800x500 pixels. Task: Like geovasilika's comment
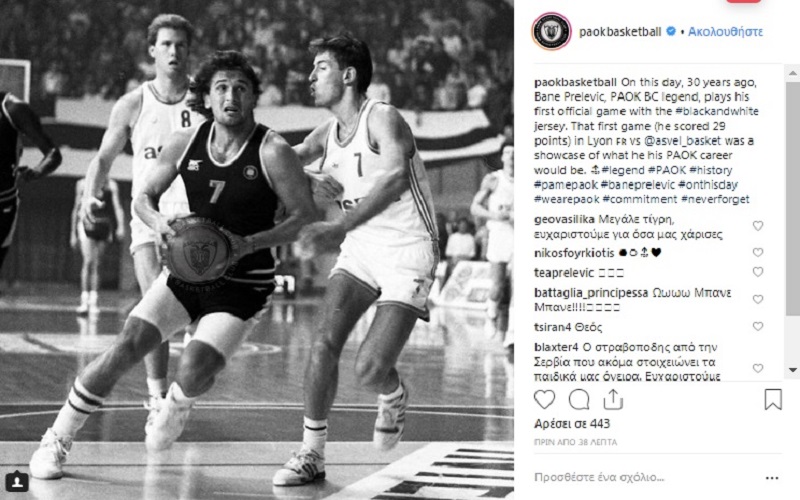click(758, 226)
